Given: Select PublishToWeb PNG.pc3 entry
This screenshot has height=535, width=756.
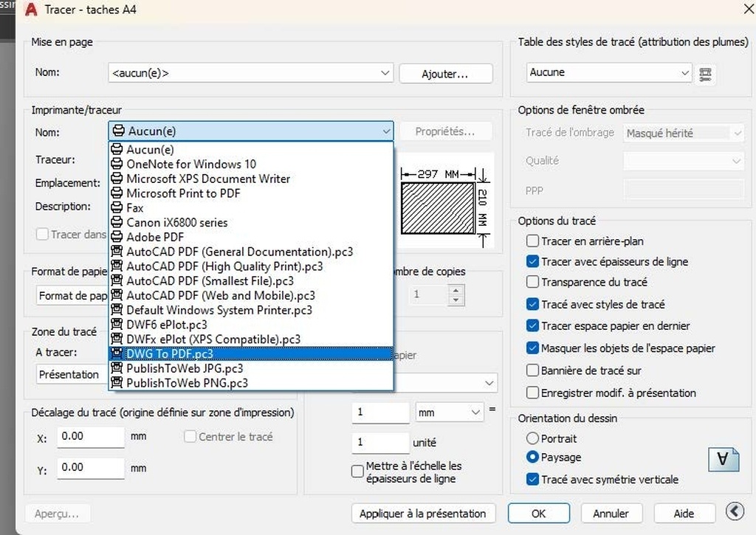Looking at the screenshot, I should click(x=251, y=383).
